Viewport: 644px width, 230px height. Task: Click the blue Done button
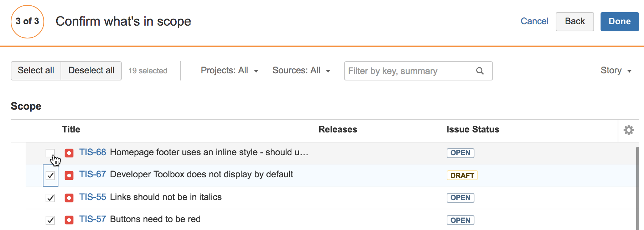click(x=619, y=21)
